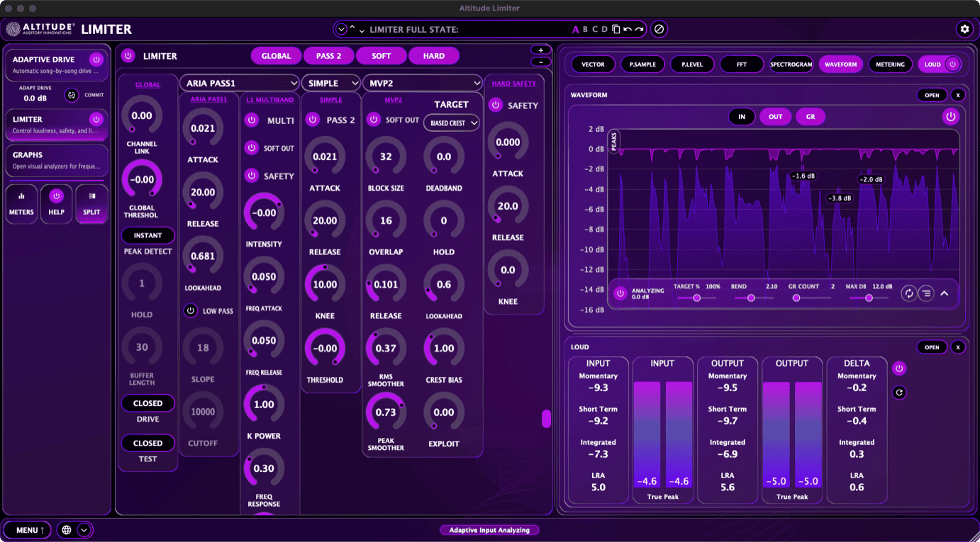
Task: Select state slot B
Action: tap(585, 29)
